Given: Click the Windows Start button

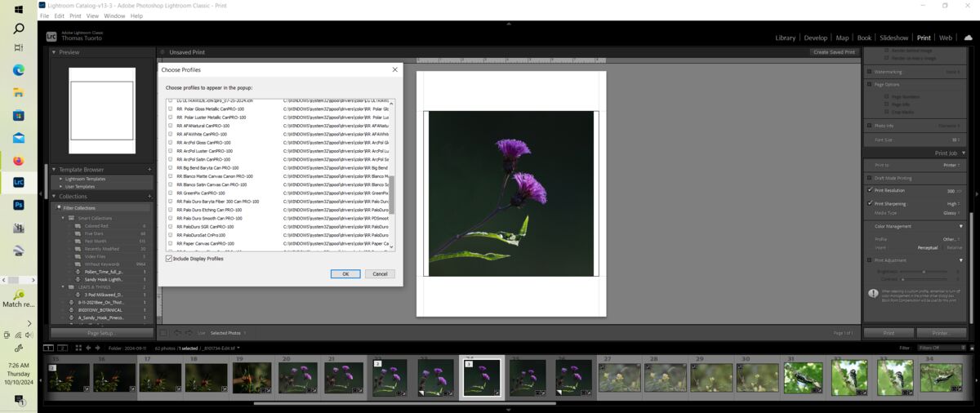Looking at the screenshot, I should [18, 9].
